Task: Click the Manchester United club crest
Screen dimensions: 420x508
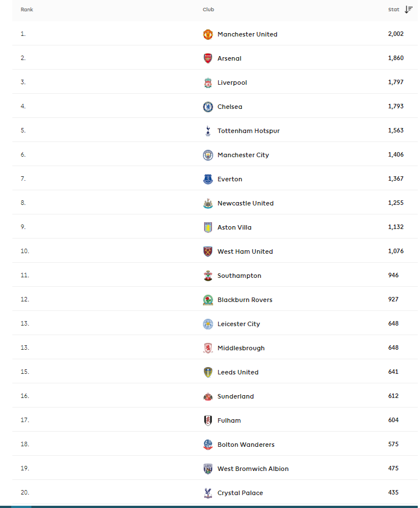Action: [207, 34]
